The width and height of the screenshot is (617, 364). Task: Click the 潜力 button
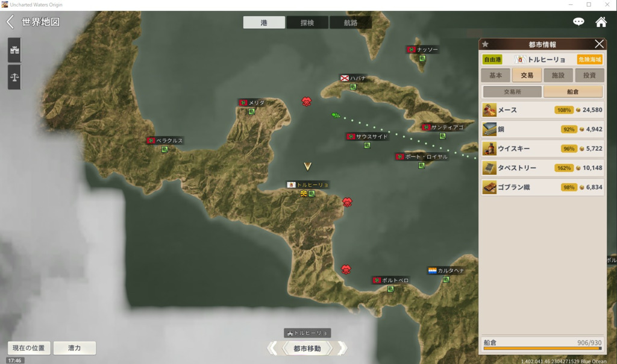74,348
